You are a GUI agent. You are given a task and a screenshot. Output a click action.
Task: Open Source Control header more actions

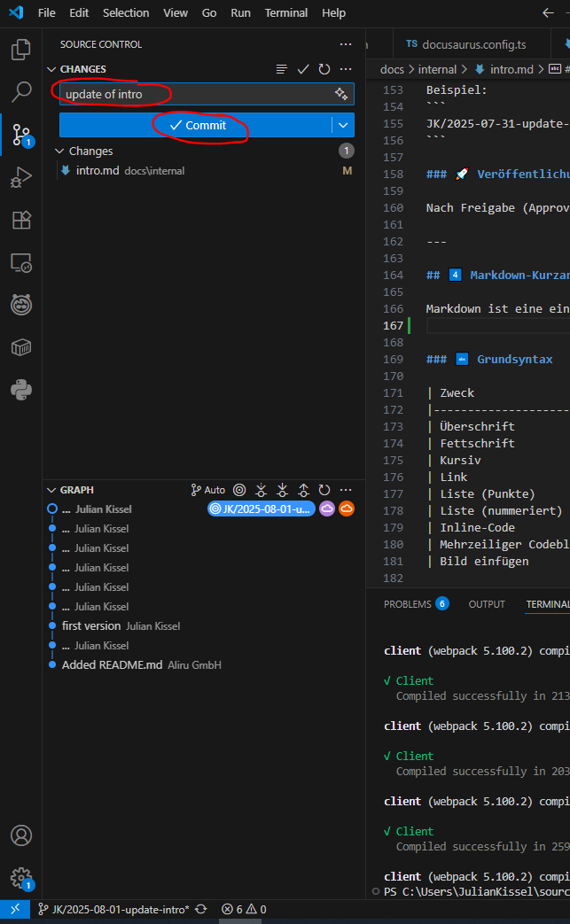point(346,44)
